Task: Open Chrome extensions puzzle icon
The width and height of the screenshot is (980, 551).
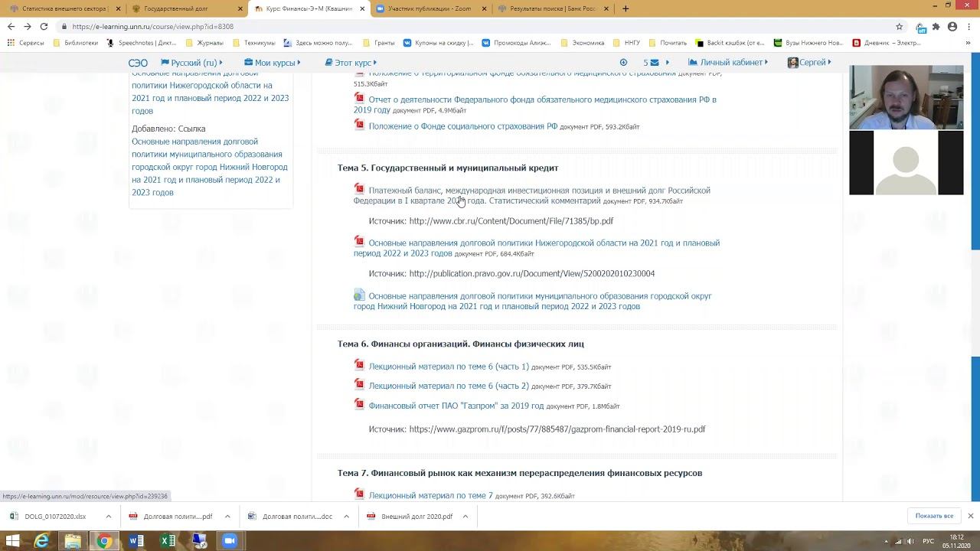Action: click(936, 26)
